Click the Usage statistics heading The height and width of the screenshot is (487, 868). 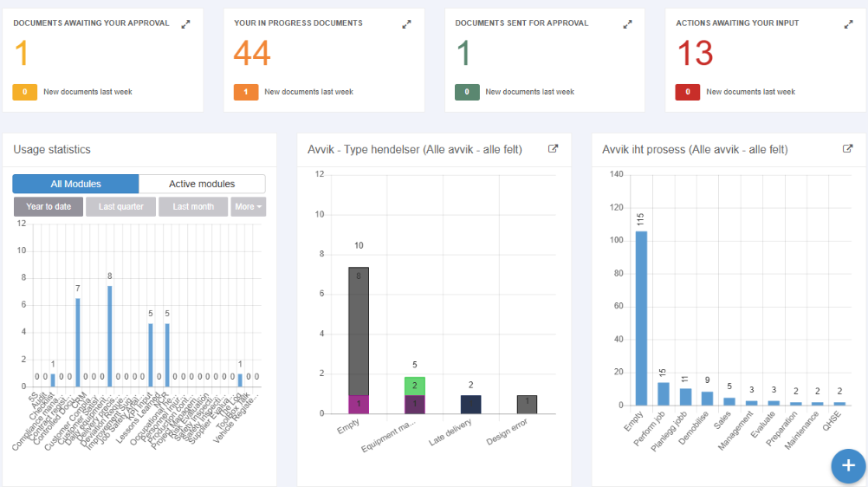click(52, 150)
